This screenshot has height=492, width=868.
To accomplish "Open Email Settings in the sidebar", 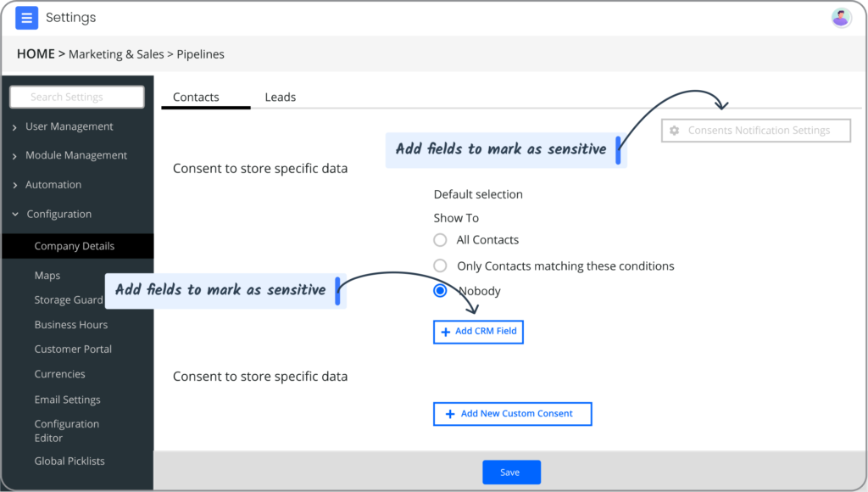I will [x=68, y=400].
